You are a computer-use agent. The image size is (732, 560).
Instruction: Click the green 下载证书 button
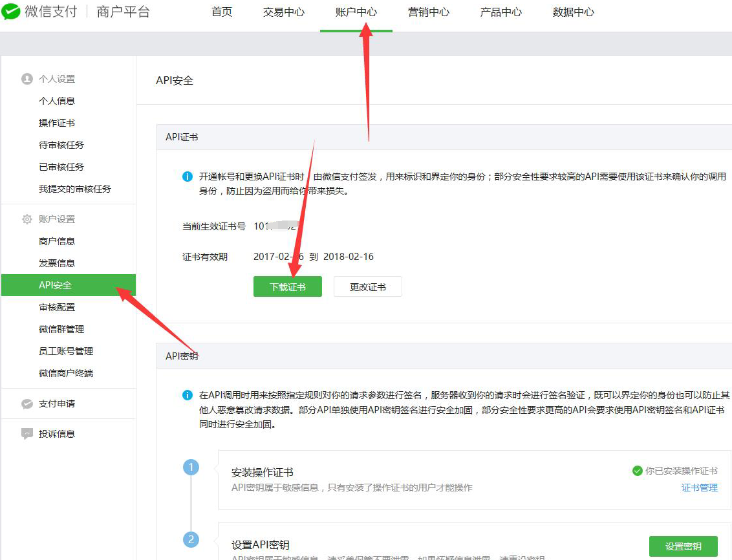click(288, 286)
